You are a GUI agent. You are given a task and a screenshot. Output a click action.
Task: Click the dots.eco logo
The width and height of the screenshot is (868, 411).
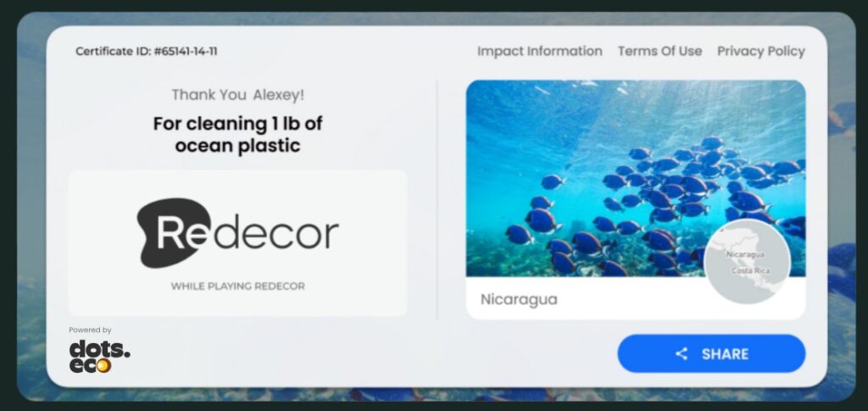click(100, 357)
